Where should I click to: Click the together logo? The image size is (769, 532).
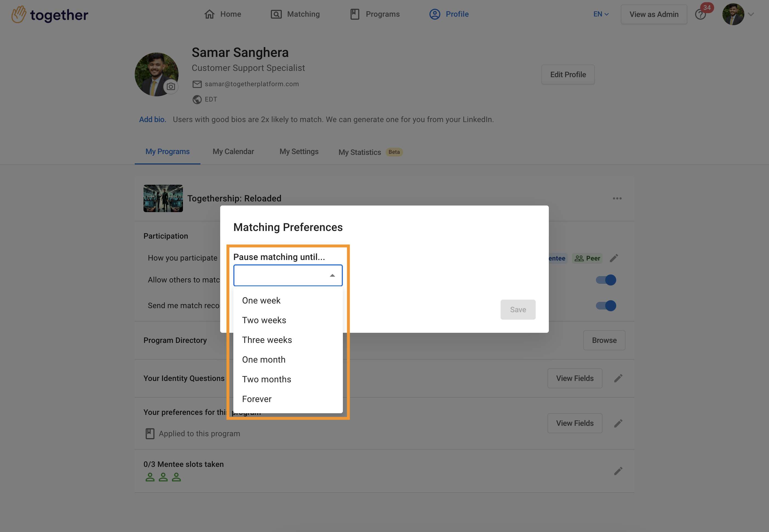pos(50,15)
